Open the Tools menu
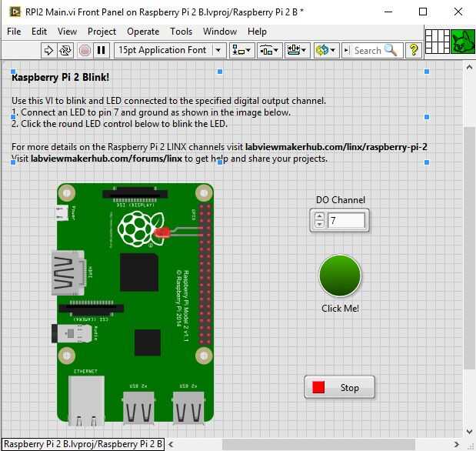Screen dimensions: 476x451 point(181,32)
